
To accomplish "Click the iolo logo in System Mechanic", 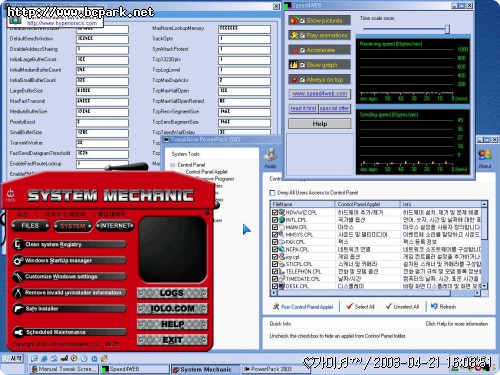I will [11, 195].
